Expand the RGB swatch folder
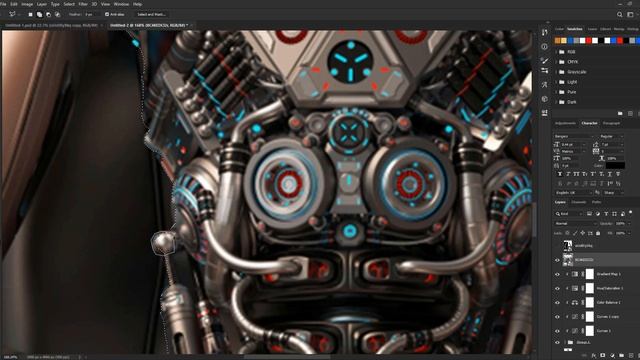Image resolution: width=640 pixels, height=360 pixels. 556,52
